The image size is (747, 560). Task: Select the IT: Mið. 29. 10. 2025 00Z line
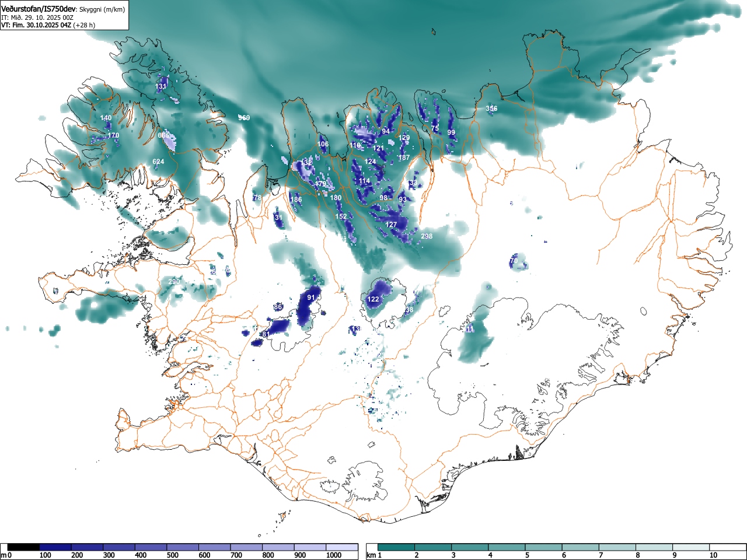37,17
